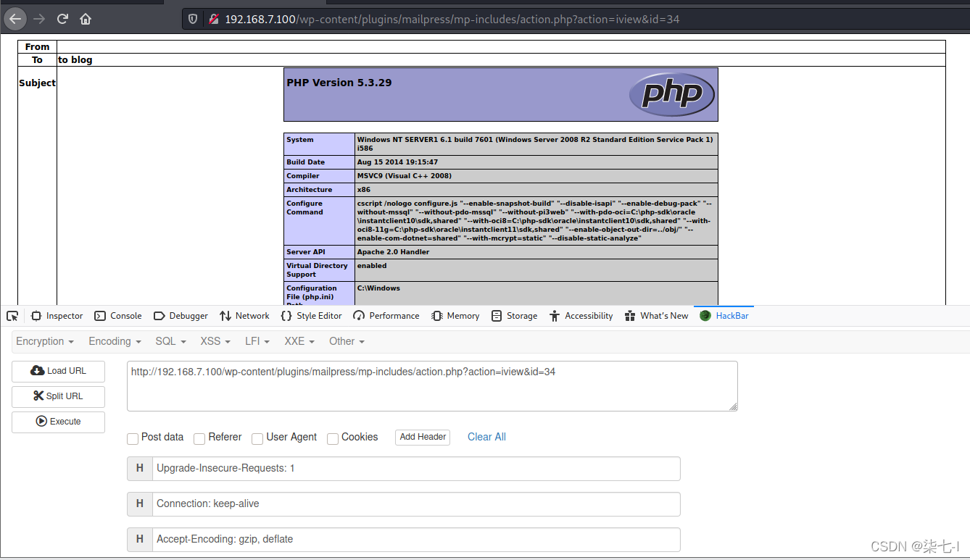Open the Memory tab

pyautogui.click(x=456, y=316)
